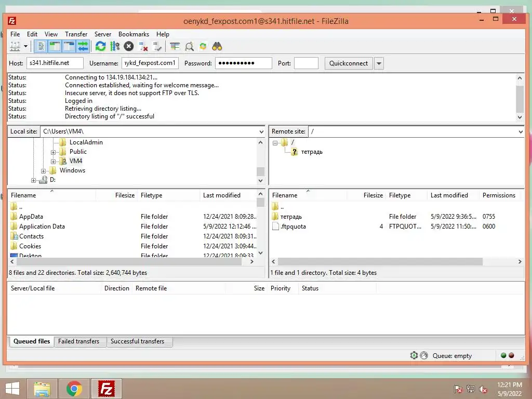Open the File menu
The width and height of the screenshot is (532, 399).
click(15, 34)
